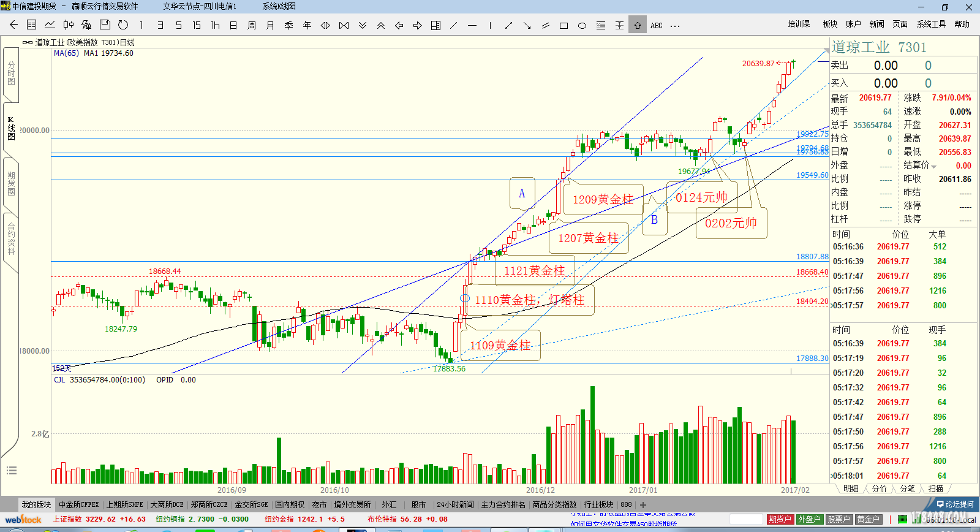Expand dropdown arrow beside 结算价

[934, 166]
